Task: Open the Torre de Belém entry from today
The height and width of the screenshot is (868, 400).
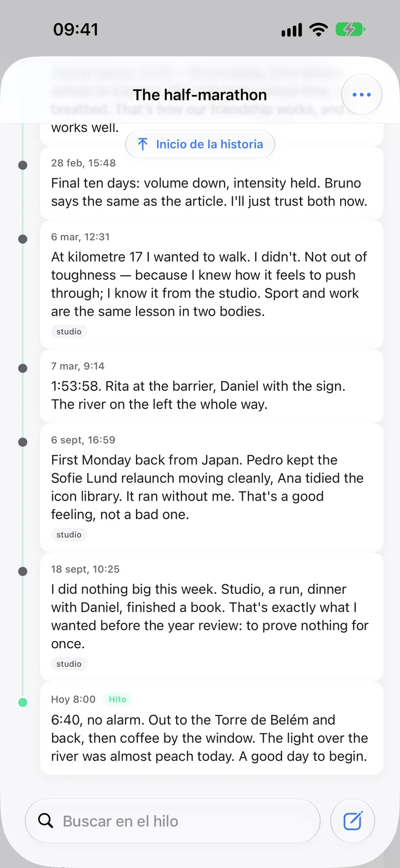Action: click(212, 728)
